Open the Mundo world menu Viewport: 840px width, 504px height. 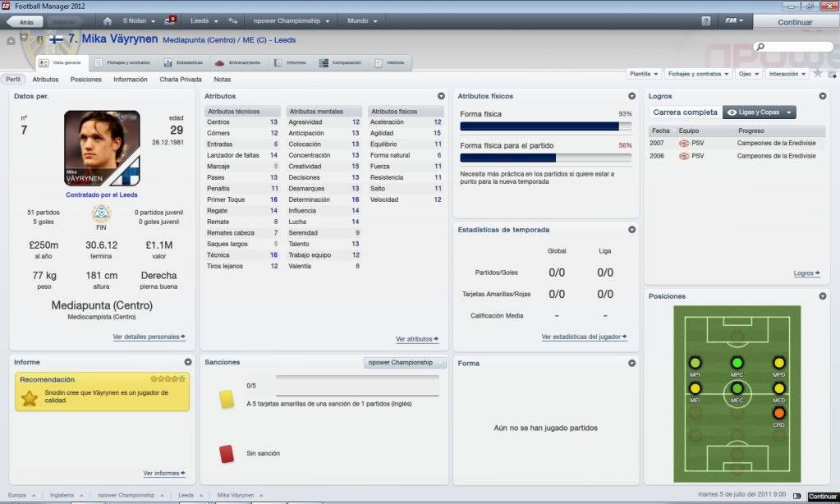click(362, 21)
